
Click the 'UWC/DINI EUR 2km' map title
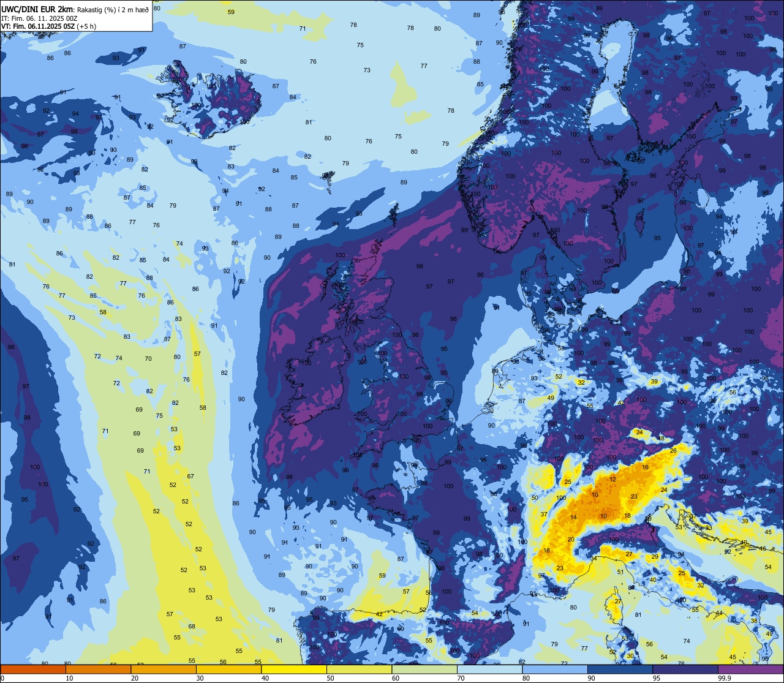tap(38, 9)
